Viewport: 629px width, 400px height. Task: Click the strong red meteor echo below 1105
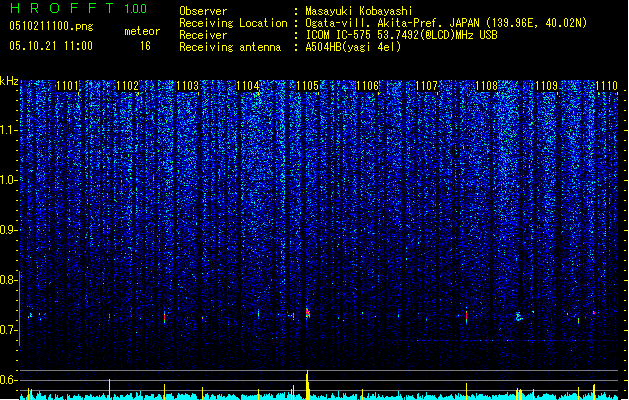coord(308,313)
